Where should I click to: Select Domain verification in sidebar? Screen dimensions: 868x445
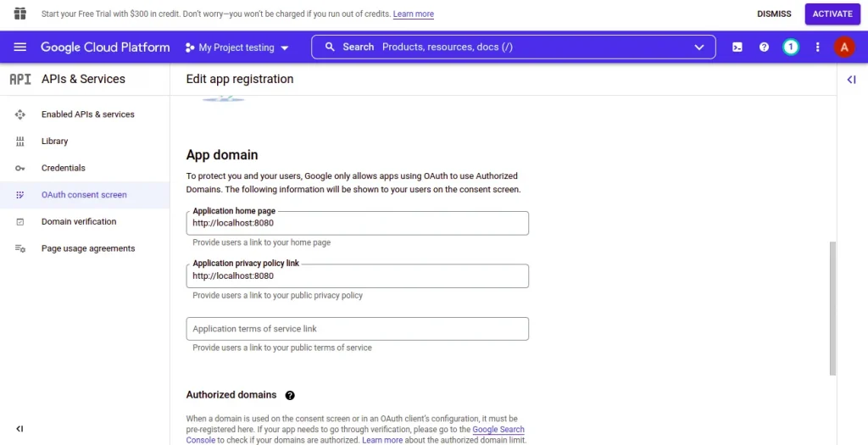point(79,221)
